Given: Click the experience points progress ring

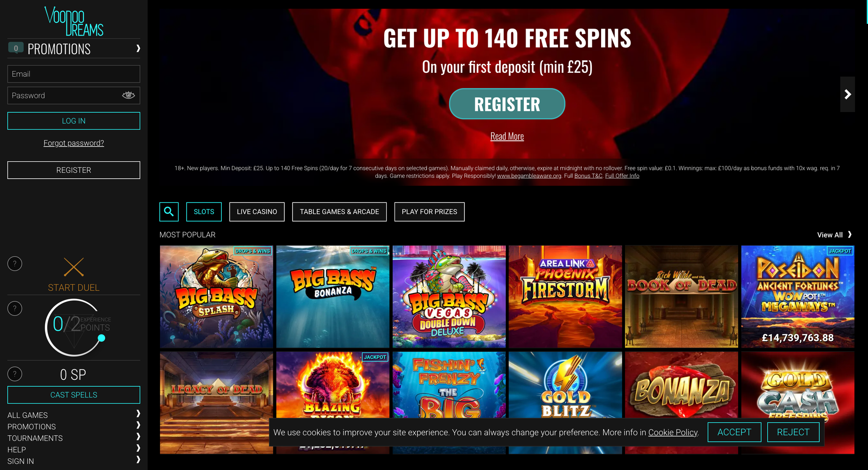Looking at the screenshot, I should (x=74, y=328).
